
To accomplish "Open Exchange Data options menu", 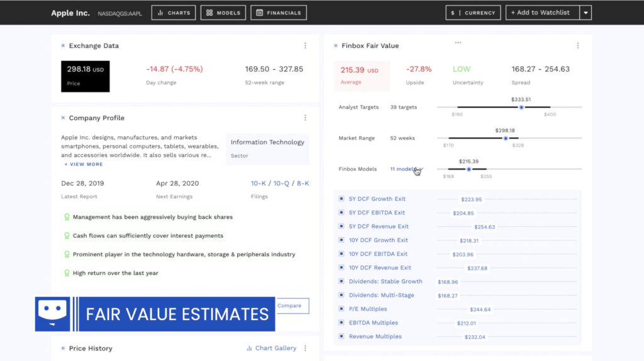I will (x=305, y=45).
